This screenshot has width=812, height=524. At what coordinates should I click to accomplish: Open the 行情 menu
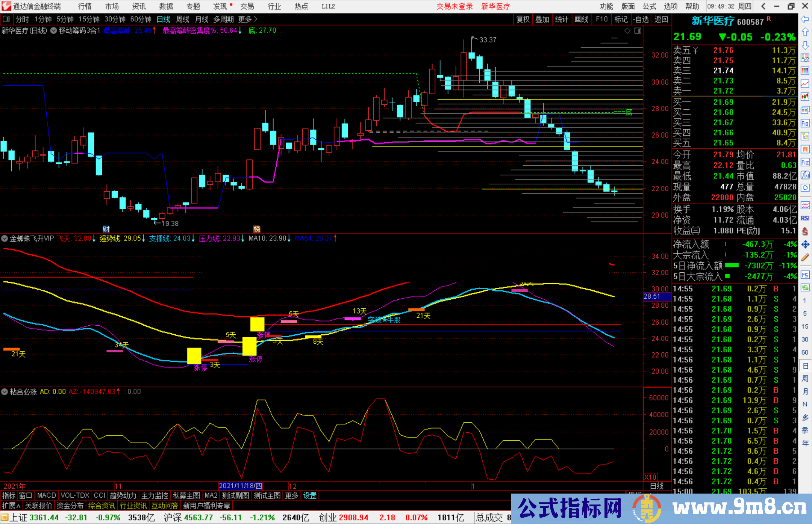[x=85, y=6]
